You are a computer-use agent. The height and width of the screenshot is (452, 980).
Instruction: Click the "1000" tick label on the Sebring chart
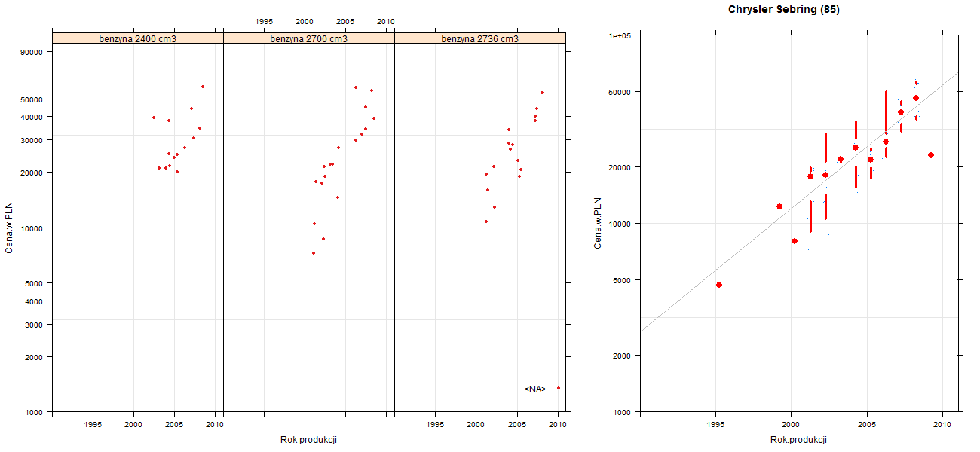coord(622,412)
